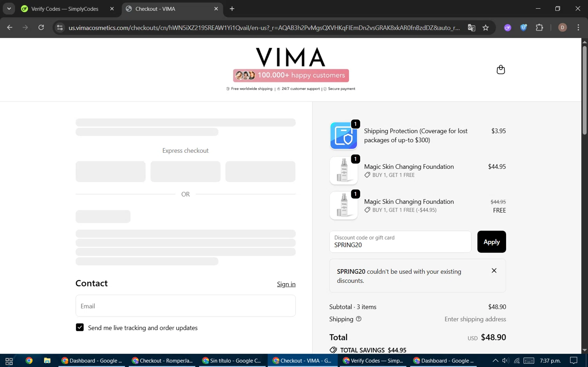Click the BUY 1, GET 1 FREE (-$44.95) tag
Image resolution: width=588 pixels, height=367 pixels.
pos(404,210)
